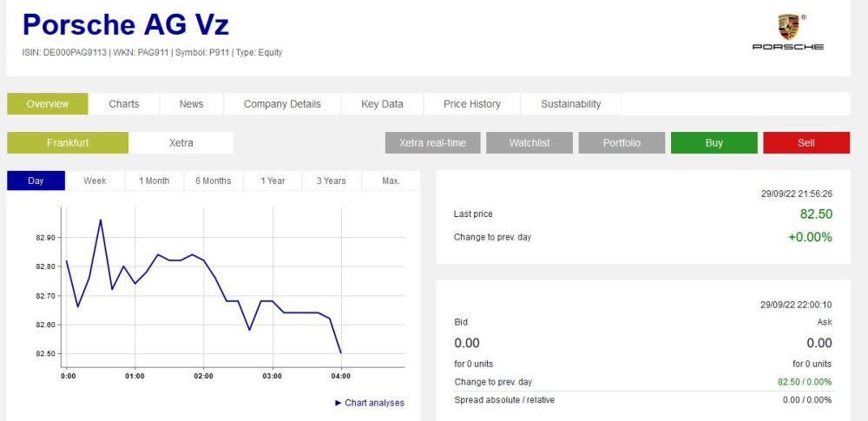Open the Key Data tab

click(382, 103)
